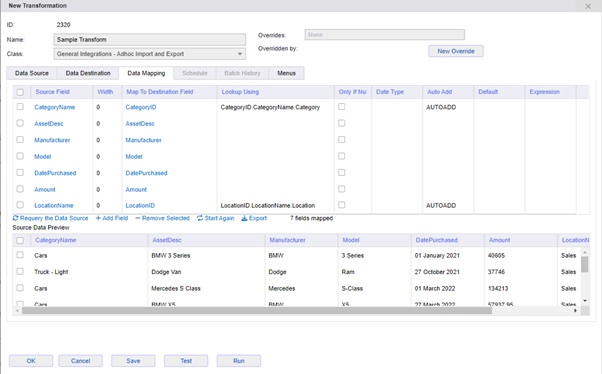The width and height of the screenshot is (602, 374).
Task: Enable Only If Null for CategoryName row
Action: click(341, 107)
